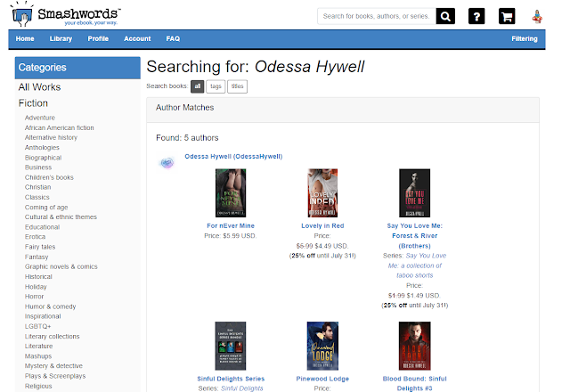Select the Literary collections category

[52, 337]
